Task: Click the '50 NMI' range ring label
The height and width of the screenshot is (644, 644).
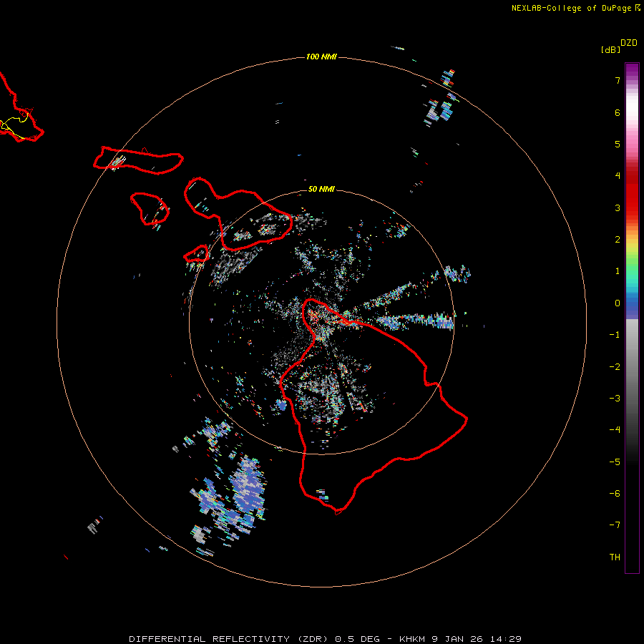Action: (x=321, y=189)
